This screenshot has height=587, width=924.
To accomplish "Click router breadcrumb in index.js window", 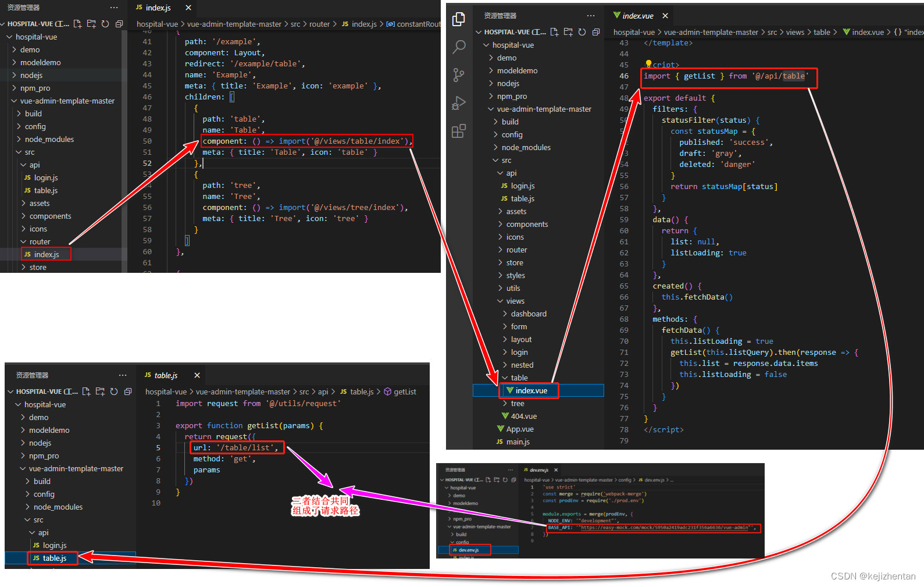I will (x=319, y=24).
